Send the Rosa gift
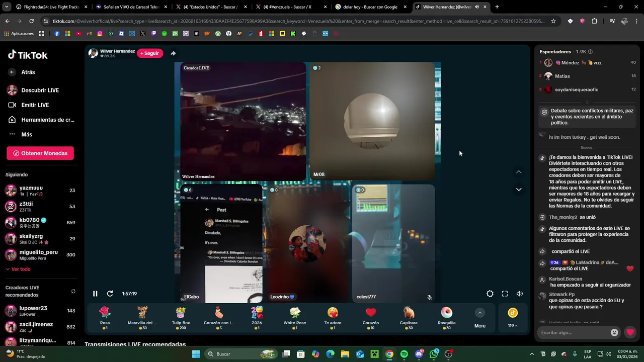Screen dimensions: 644x362 tap(105, 318)
